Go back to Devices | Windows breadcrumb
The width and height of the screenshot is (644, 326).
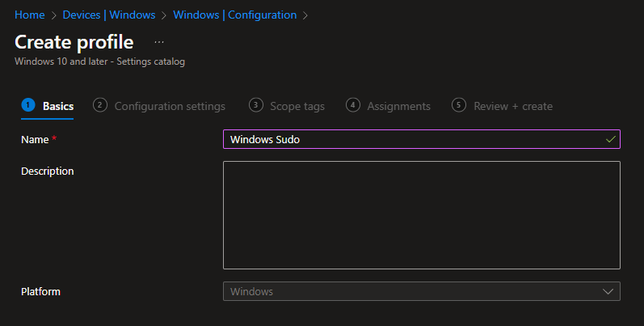coord(108,15)
